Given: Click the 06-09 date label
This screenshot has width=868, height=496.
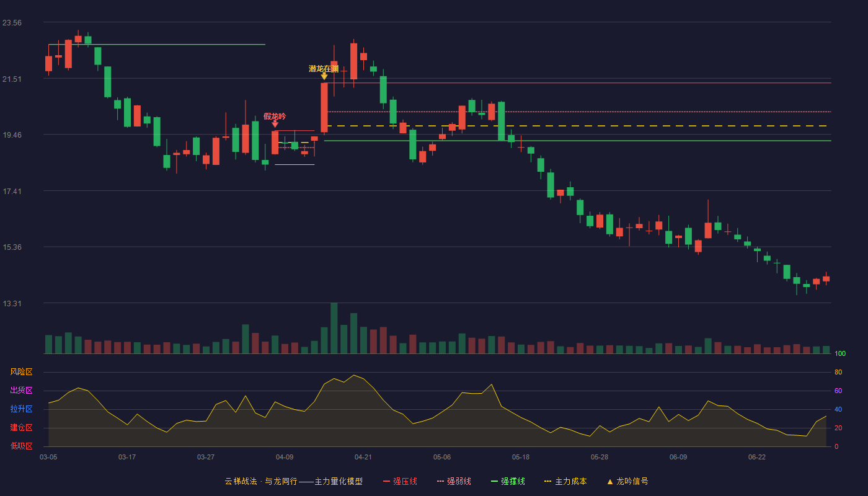Looking at the screenshot, I should point(678,458).
